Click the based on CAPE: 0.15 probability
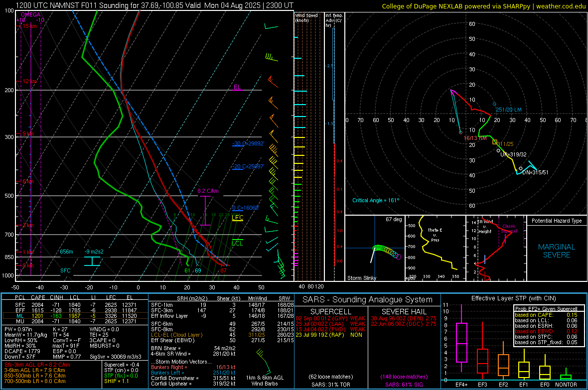The height and width of the screenshot is (390, 588). pyautogui.click(x=546, y=315)
